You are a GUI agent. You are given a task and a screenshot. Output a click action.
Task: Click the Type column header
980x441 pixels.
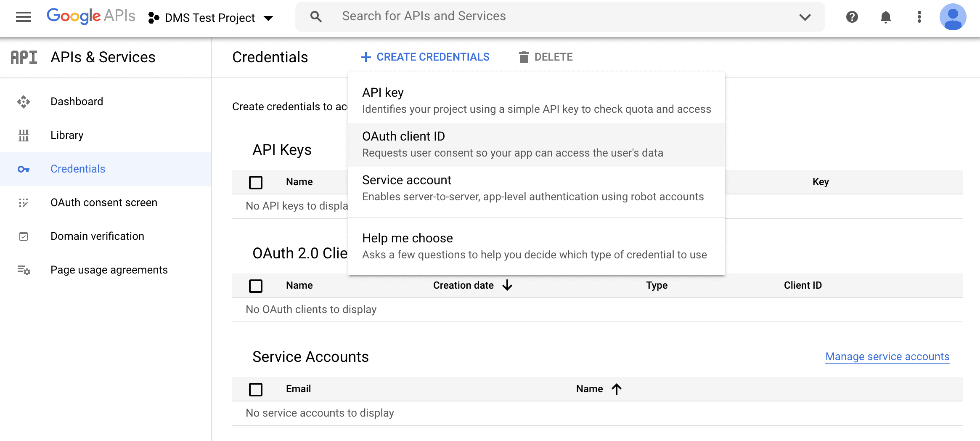click(657, 285)
